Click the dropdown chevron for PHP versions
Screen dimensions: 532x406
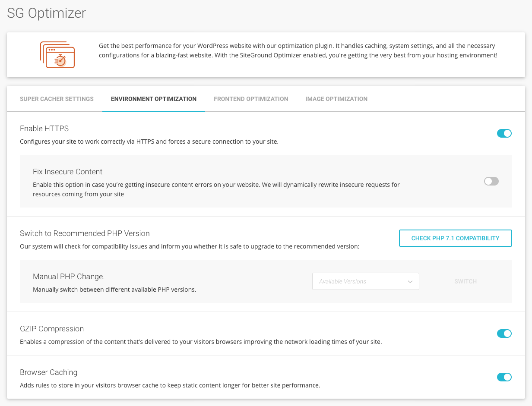tap(410, 282)
